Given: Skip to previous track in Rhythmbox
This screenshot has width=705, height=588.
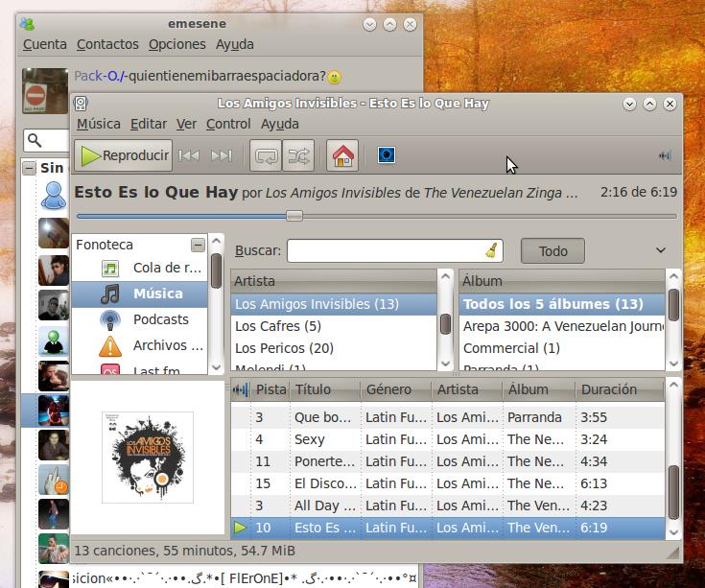Looking at the screenshot, I should 189,155.
